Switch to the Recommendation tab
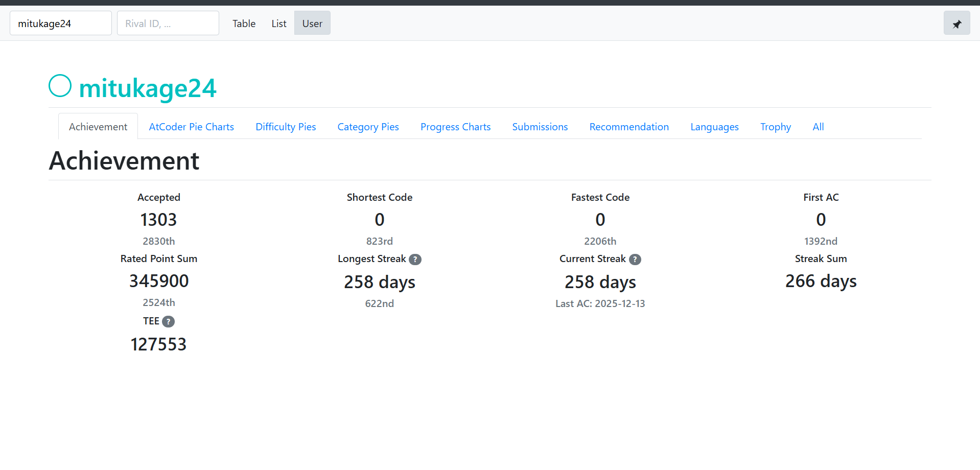Viewport: 980px width, 470px height. point(629,127)
